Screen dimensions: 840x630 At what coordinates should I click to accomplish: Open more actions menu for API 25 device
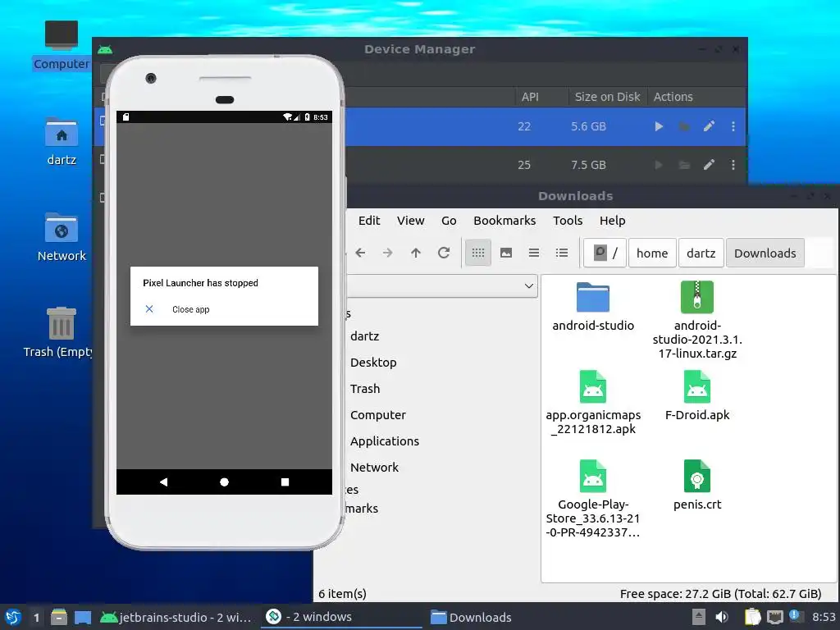tap(733, 165)
